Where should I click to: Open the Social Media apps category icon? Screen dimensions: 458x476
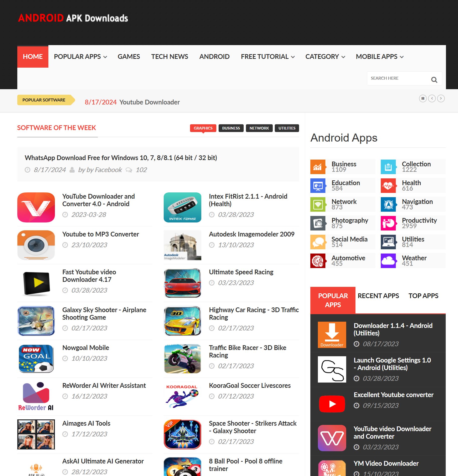pos(318,242)
